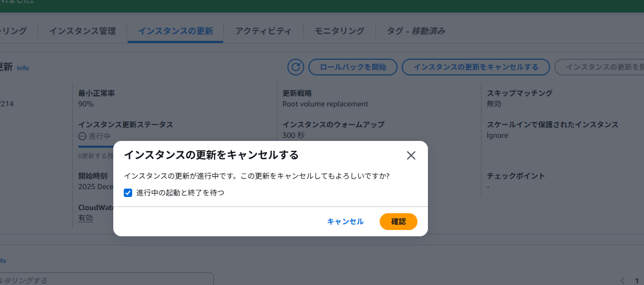Switch to アクティビティ tab
The image size is (644, 285).
tap(263, 31)
